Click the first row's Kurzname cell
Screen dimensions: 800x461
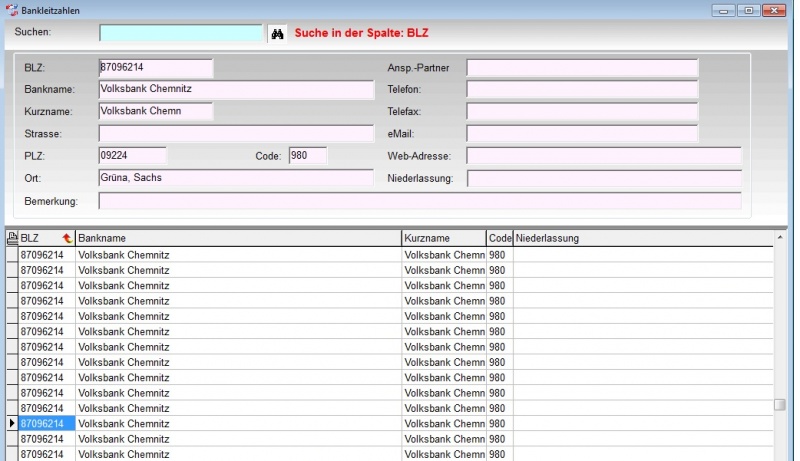tap(444, 255)
